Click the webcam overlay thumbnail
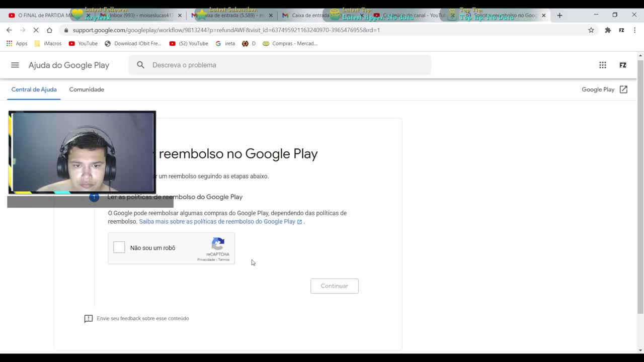 click(82, 152)
